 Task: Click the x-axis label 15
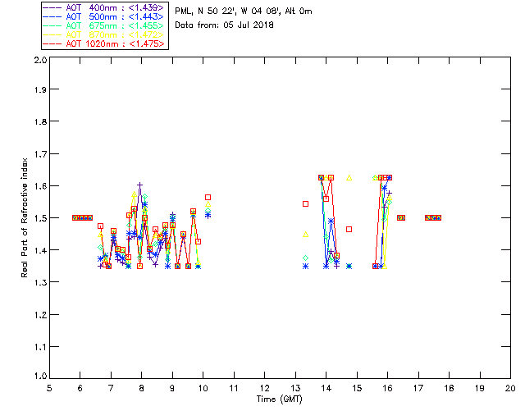tap(357, 388)
